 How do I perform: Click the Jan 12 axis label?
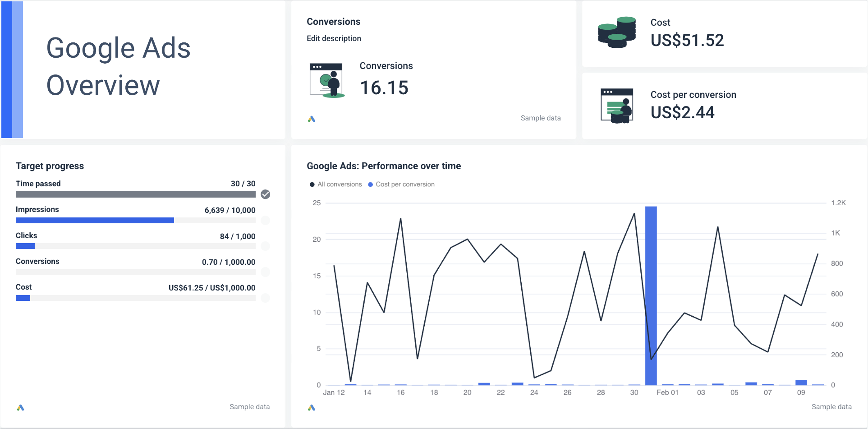tap(334, 393)
